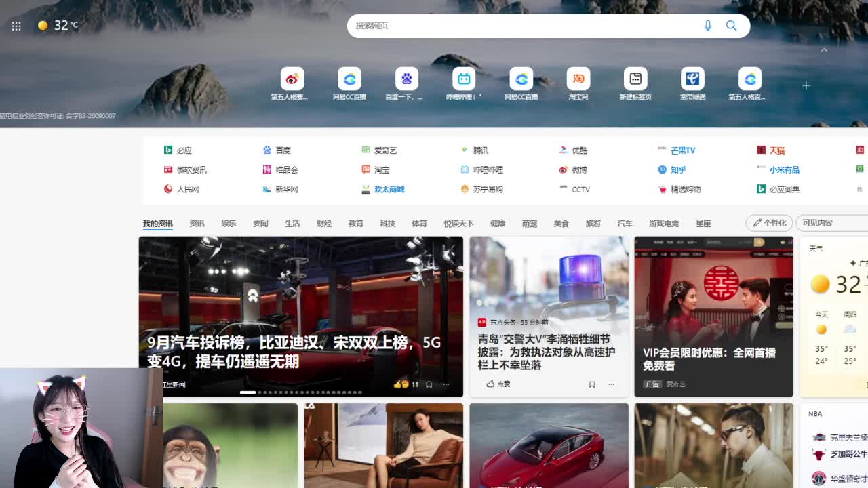The height and width of the screenshot is (488, 868).
Task: Open the NBA scores widget
Action: click(x=833, y=445)
